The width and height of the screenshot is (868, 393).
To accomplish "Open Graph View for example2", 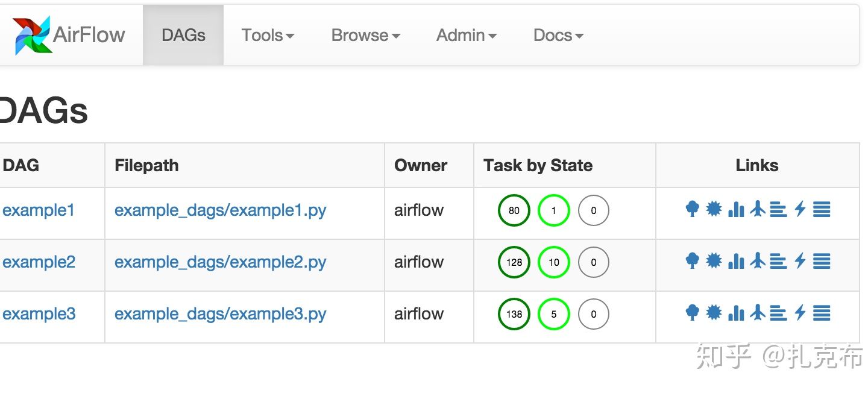I will point(714,261).
